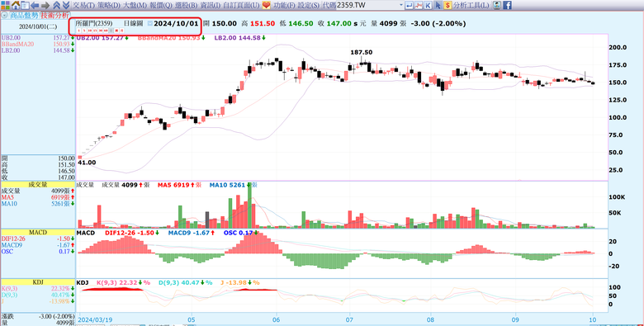Go to home via house icon
Image resolution: width=644 pixels, height=326 pixels.
[x=16, y=5]
